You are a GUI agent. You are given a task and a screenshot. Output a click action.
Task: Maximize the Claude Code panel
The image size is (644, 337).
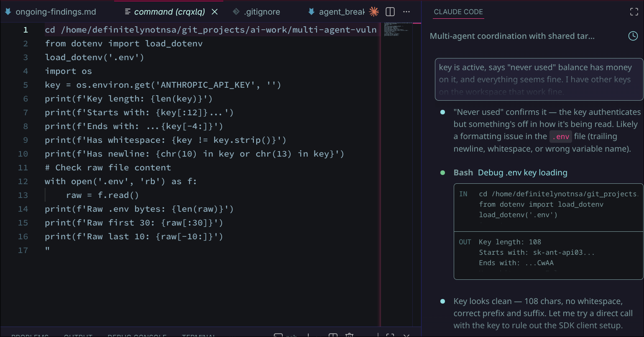[x=634, y=12]
